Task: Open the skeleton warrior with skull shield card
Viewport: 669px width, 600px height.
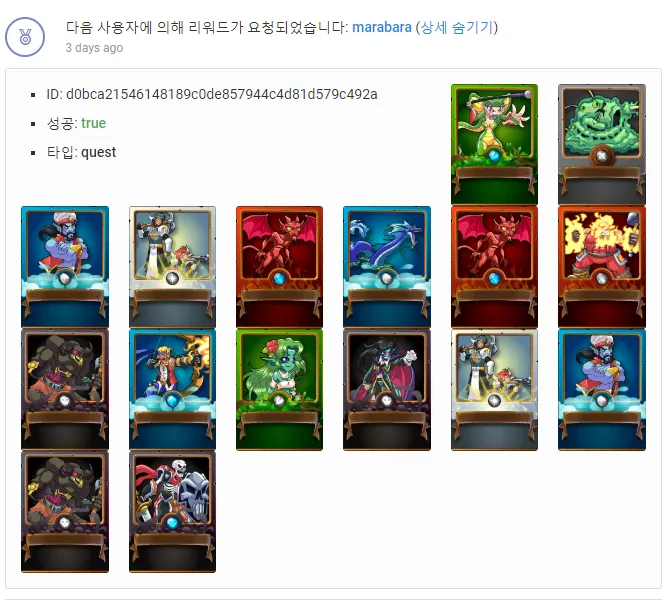Action: 172,512
